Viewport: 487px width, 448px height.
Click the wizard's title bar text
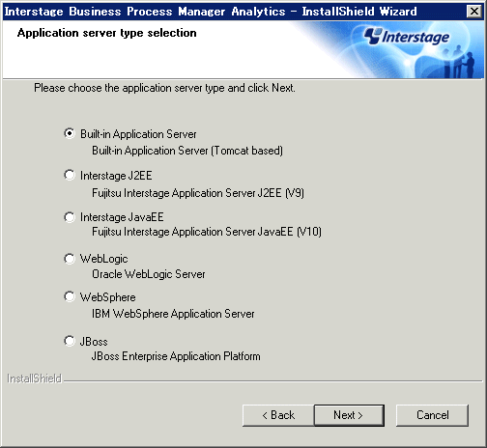point(211,12)
